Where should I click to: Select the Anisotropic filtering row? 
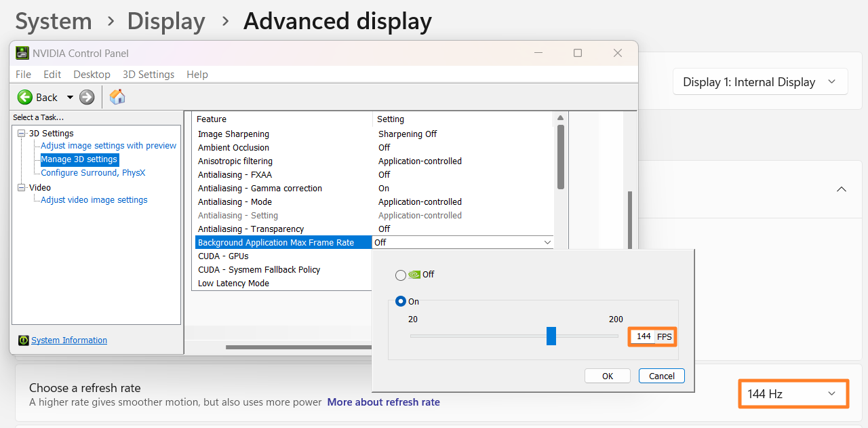(x=373, y=161)
